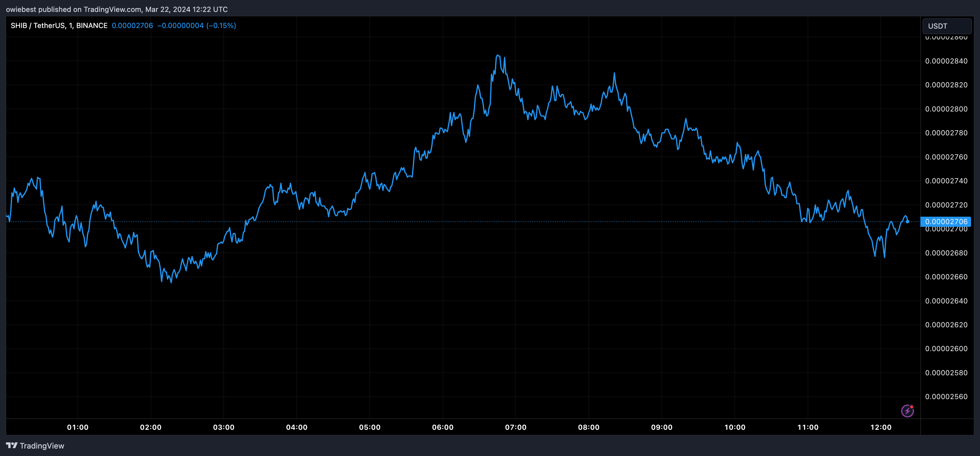Image resolution: width=980 pixels, height=456 pixels.
Task: Click the 0.00002660 price scale label
Action: tap(946, 277)
